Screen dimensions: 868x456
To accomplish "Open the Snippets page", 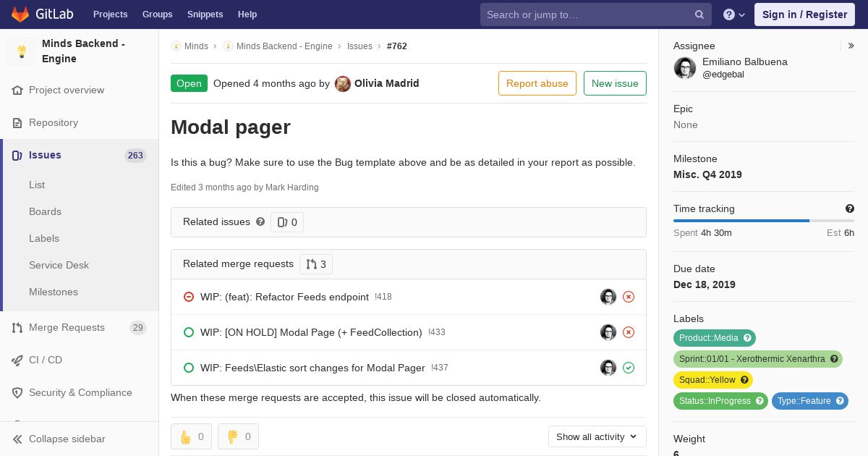I will (x=205, y=14).
